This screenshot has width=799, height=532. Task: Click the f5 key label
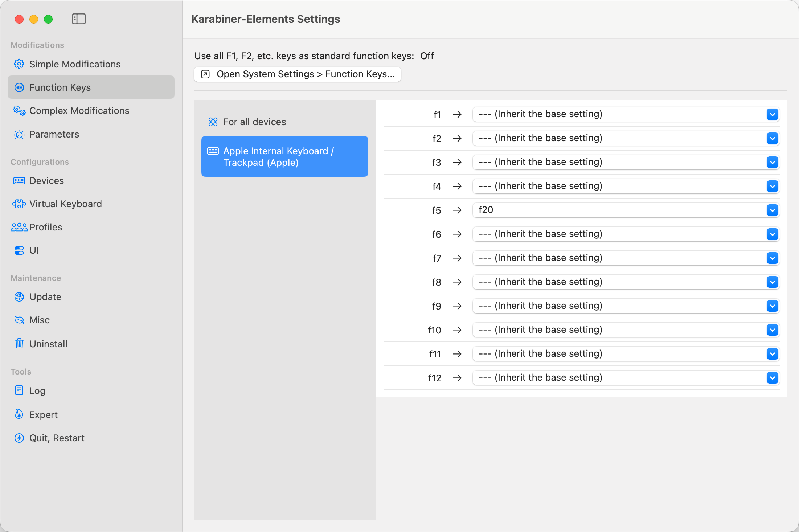437,210
